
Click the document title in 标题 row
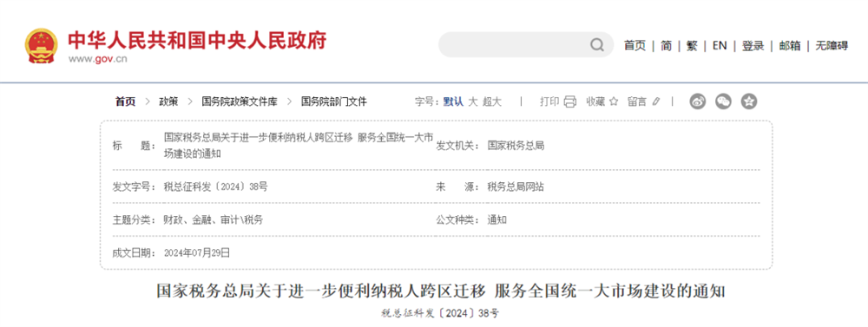click(299, 146)
